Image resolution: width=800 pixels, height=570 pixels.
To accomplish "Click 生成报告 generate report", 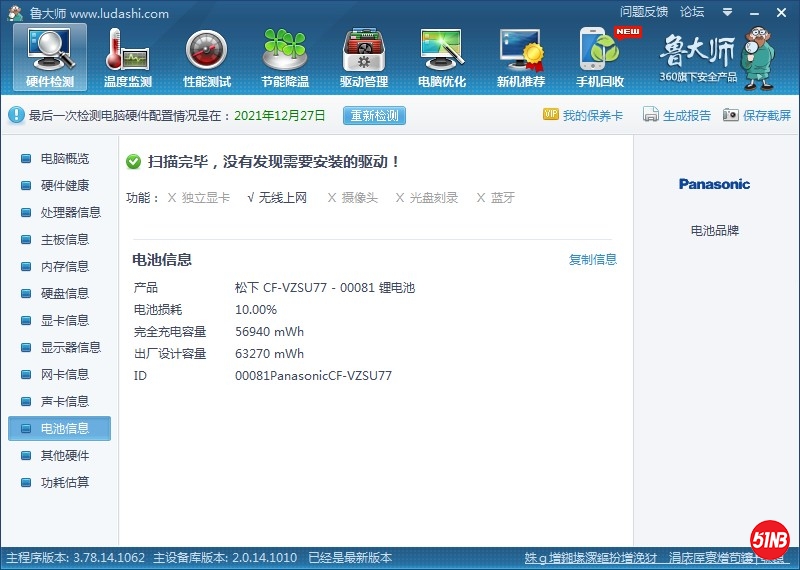I will coord(677,116).
